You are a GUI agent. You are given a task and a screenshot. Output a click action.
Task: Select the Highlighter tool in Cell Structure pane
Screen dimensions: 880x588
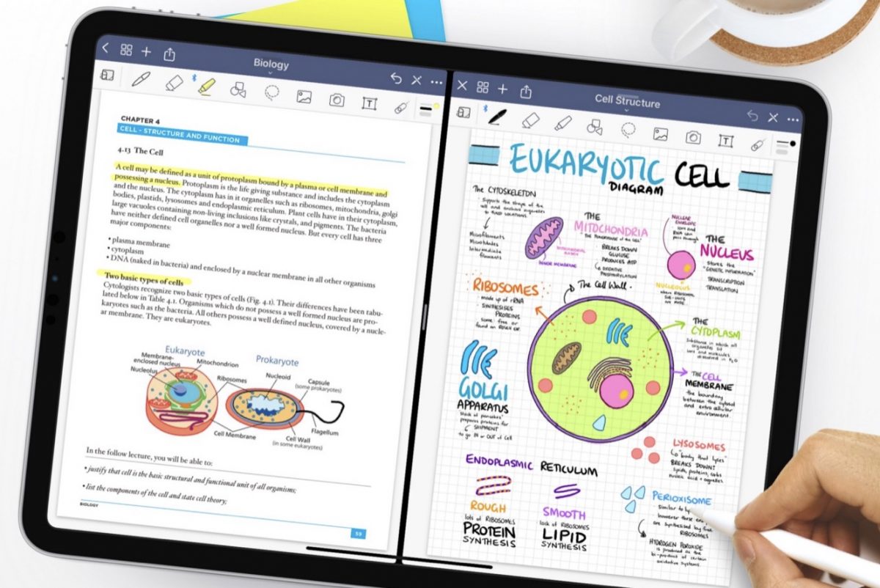click(562, 122)
